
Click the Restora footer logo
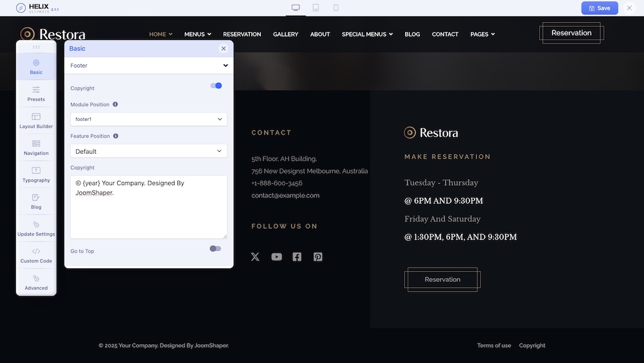tap(431, 133)
